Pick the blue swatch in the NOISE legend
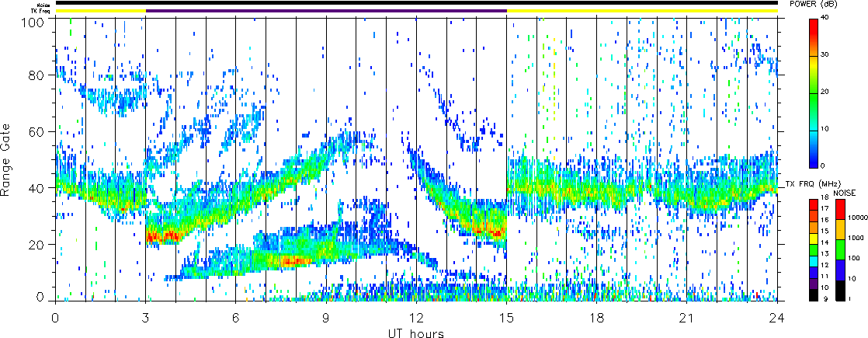868x338 pixels. click(840, 270)
